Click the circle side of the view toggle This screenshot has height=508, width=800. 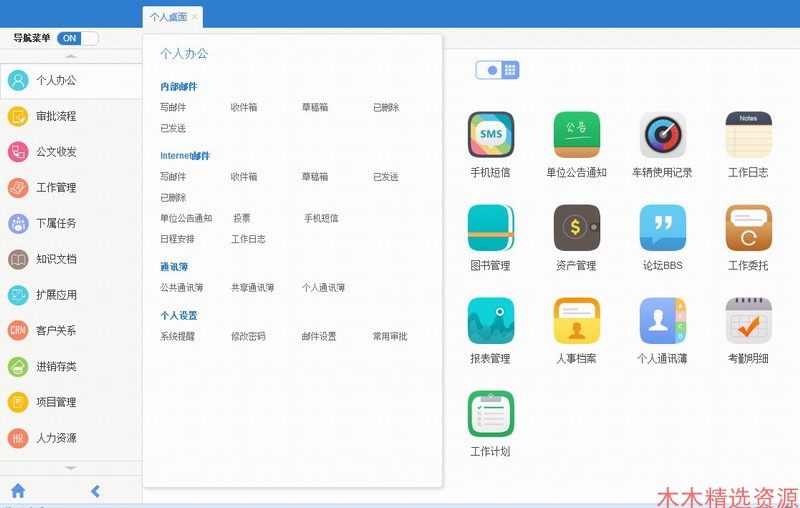point(492,70)
